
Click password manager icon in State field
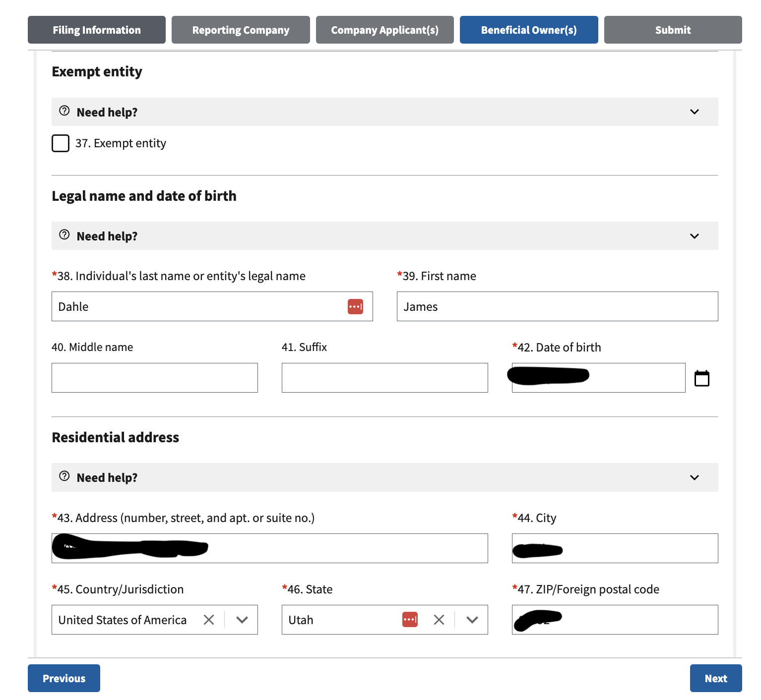[410, 619]
